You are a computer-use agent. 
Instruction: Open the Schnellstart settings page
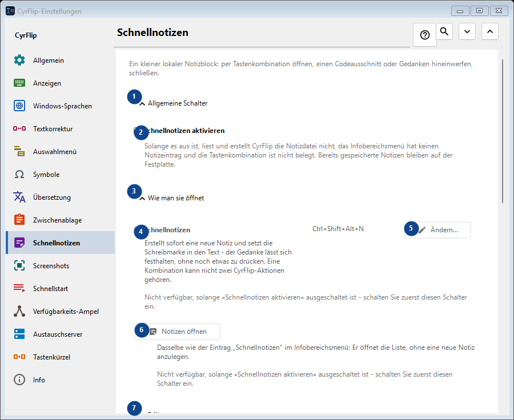[x=61, y=288]
